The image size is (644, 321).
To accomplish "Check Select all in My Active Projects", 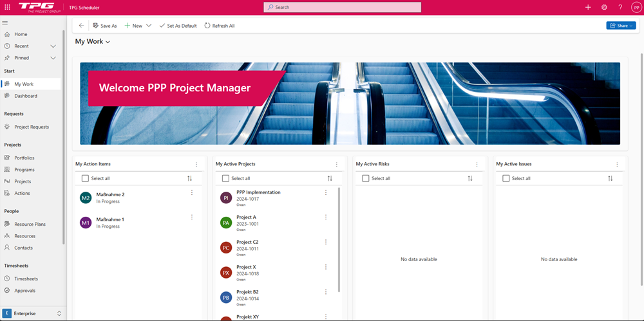I will [225, 178].
